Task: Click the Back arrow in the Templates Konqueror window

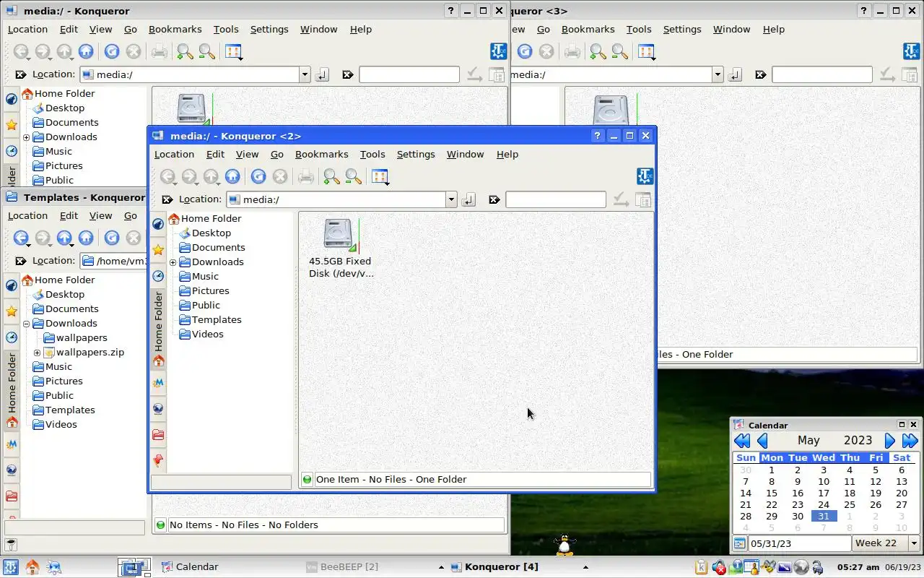Action: point(21,238)
